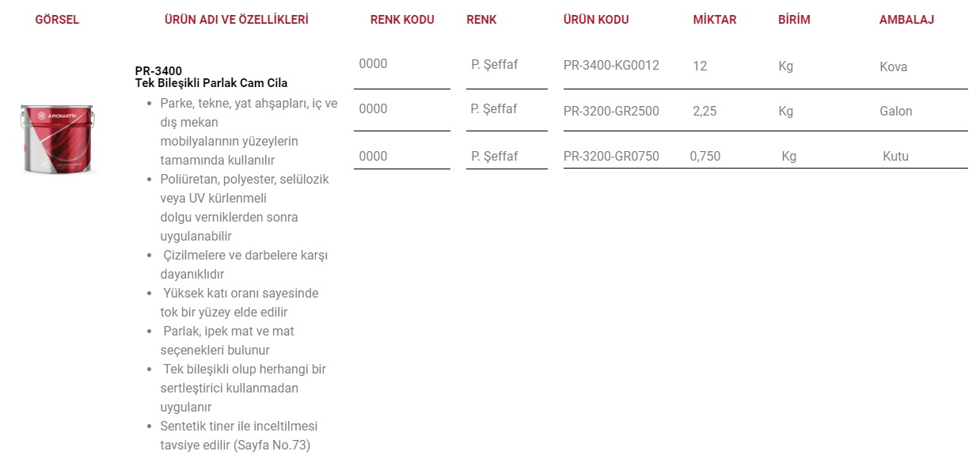Image resolution: width=980 pixels, height=474 pixels.
Task: Select product code PR-3400-KG0012
Action: click(x=611, y=66)
